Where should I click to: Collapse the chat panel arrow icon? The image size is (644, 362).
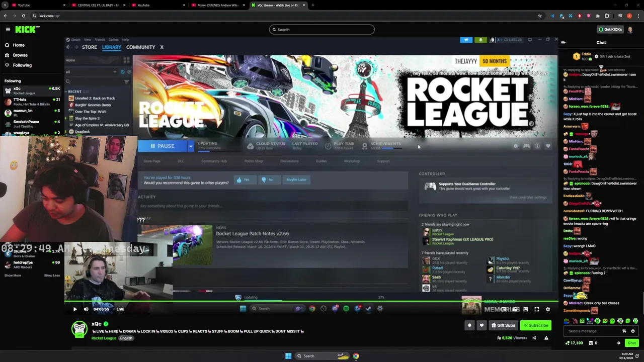563,43
